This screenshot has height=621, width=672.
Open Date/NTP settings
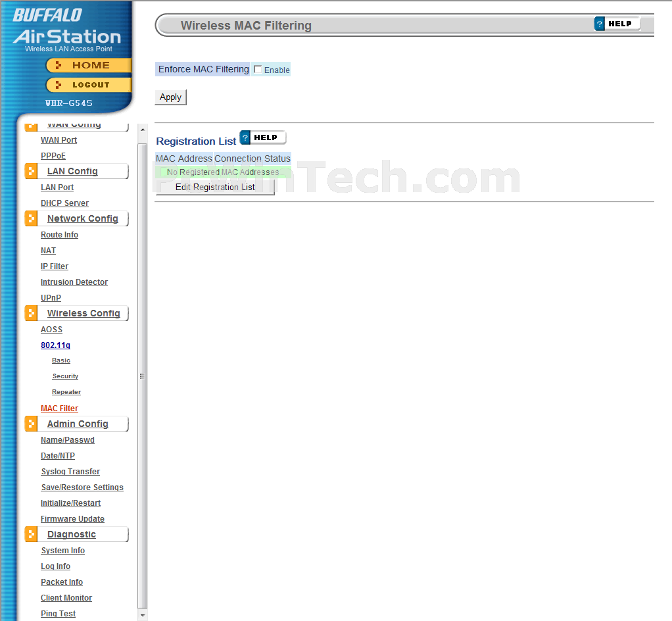58,456
